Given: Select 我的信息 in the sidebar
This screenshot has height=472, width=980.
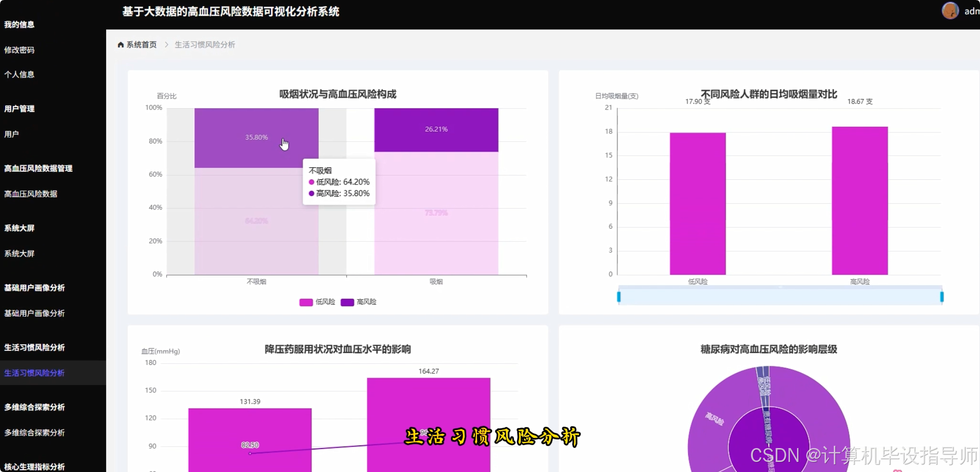Looking at the screenshot, I should pyautogui.click(x=19, y=24).
